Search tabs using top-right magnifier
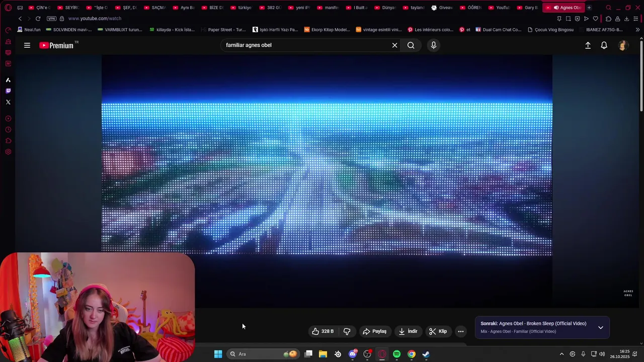The image size is (644, 362). [608, 8]
